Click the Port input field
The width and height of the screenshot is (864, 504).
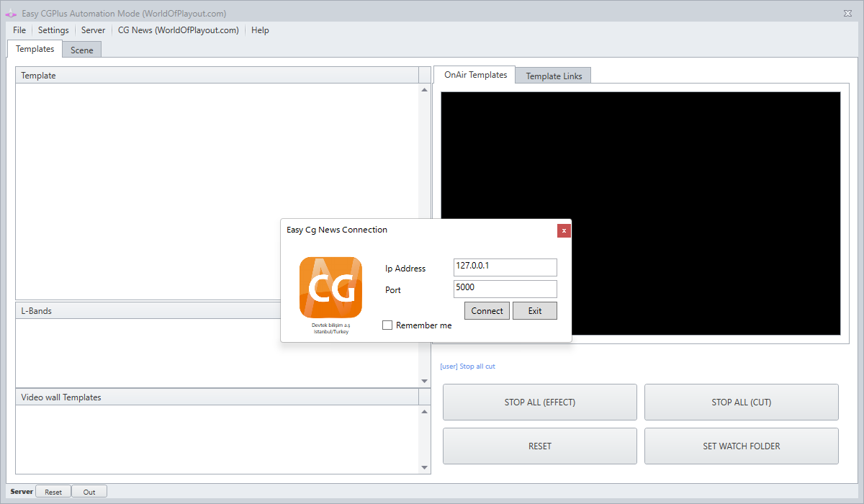(505, 289)
